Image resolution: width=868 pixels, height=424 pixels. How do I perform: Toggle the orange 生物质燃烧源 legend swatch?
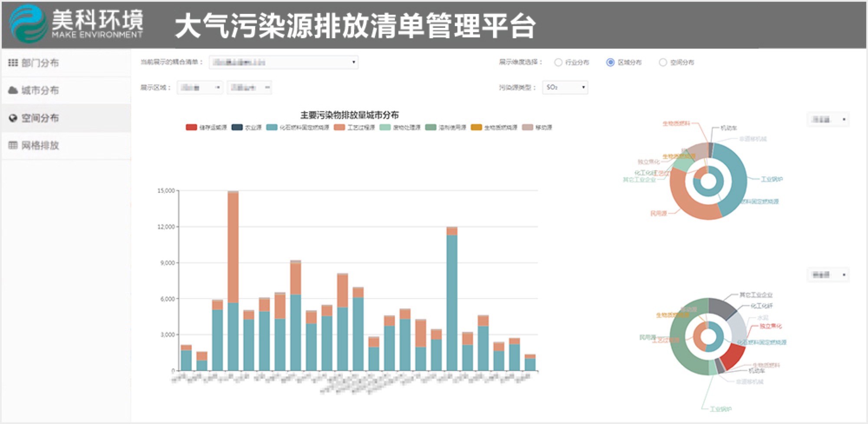pos(476,127)
